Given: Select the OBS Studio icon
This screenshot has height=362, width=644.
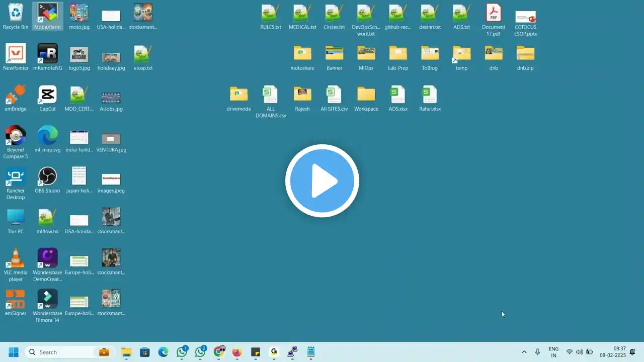Looking at the screenshot, I should (x=47, y=180).
